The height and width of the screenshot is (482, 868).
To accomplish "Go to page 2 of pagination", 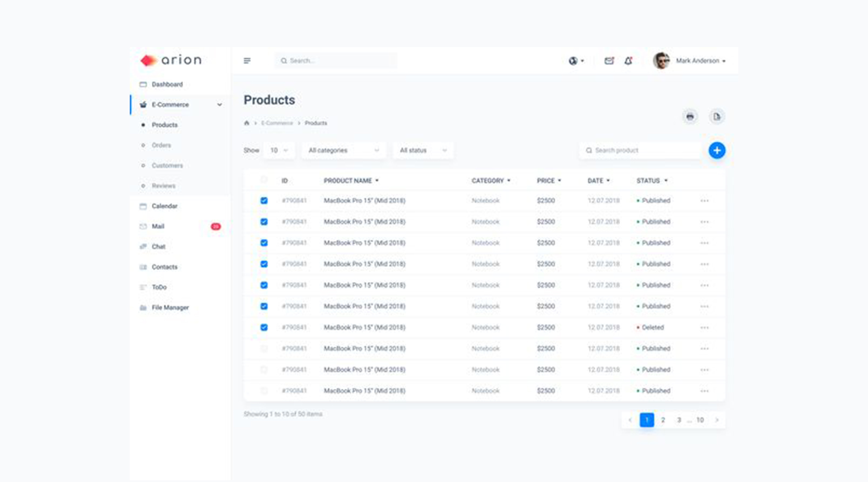I will [x=663, y=420].
